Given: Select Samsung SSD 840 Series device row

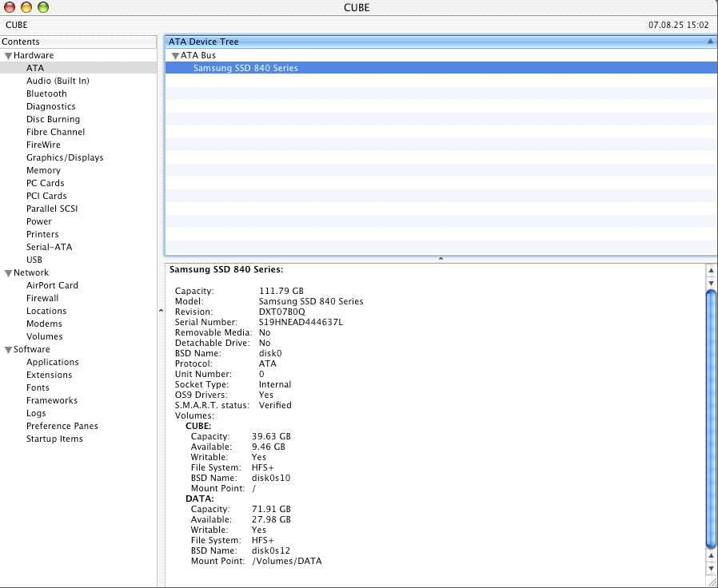Looking at the screenshot, I should tap(441, 68).
